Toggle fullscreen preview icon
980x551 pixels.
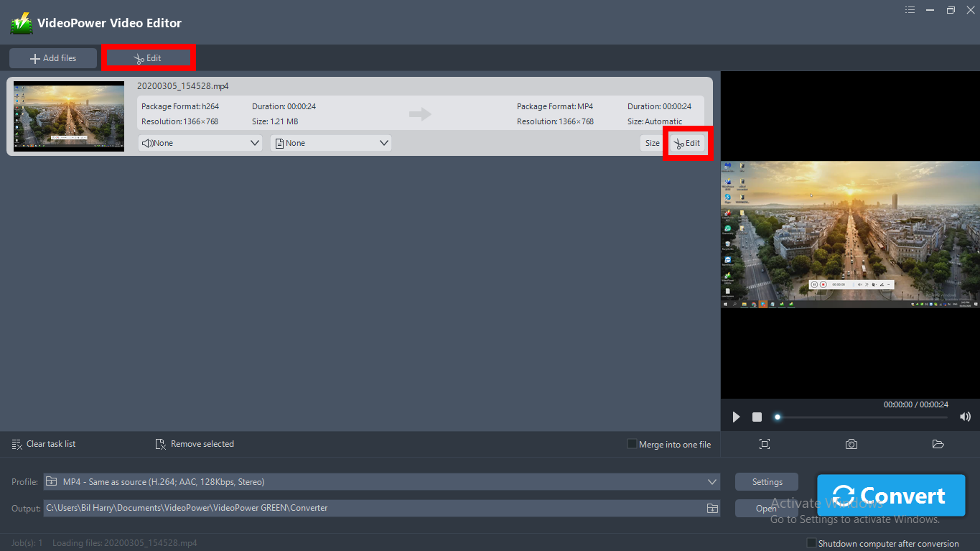[765, 444]
